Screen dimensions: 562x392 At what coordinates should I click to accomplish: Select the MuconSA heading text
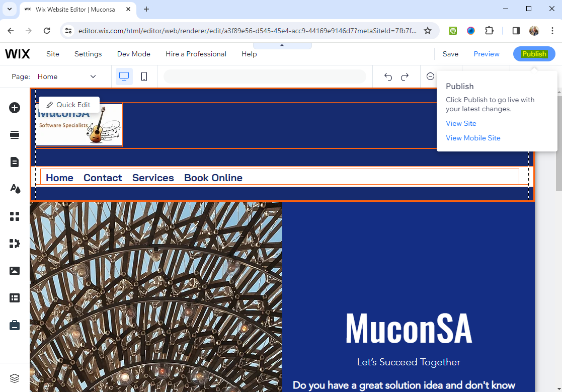(x=409, y=329)
